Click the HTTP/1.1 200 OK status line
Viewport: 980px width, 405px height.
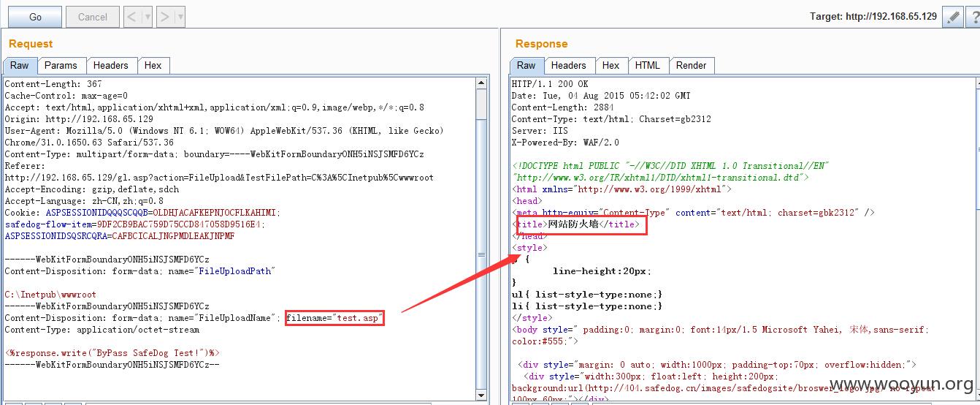550,84
